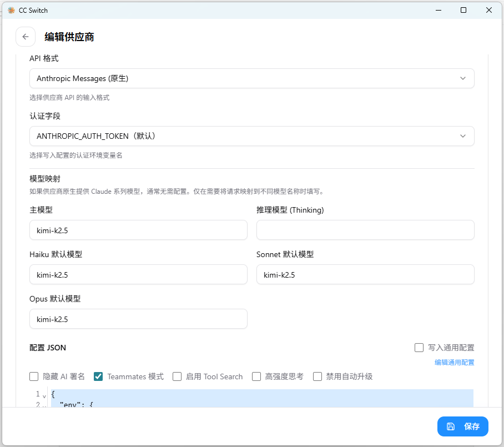Collapse JSON code fold arrow on line 1
This screenshot has height=447, width=504.
pos(44,395)
